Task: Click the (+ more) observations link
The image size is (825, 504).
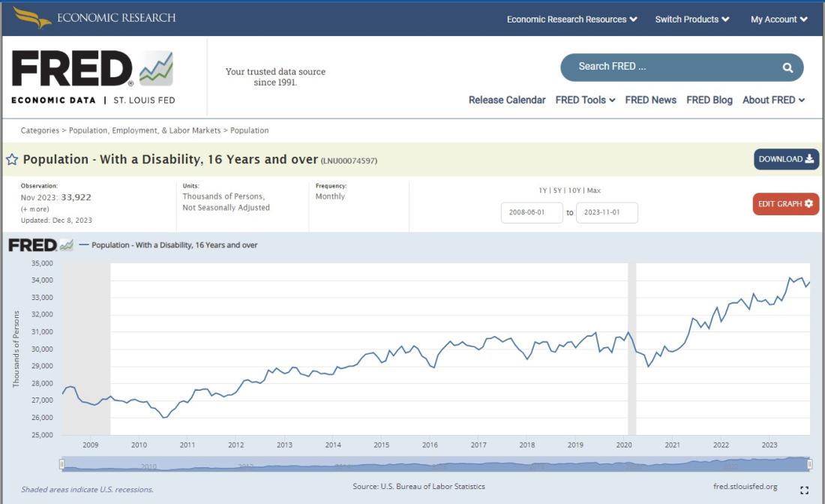Action: pos(34,209)
